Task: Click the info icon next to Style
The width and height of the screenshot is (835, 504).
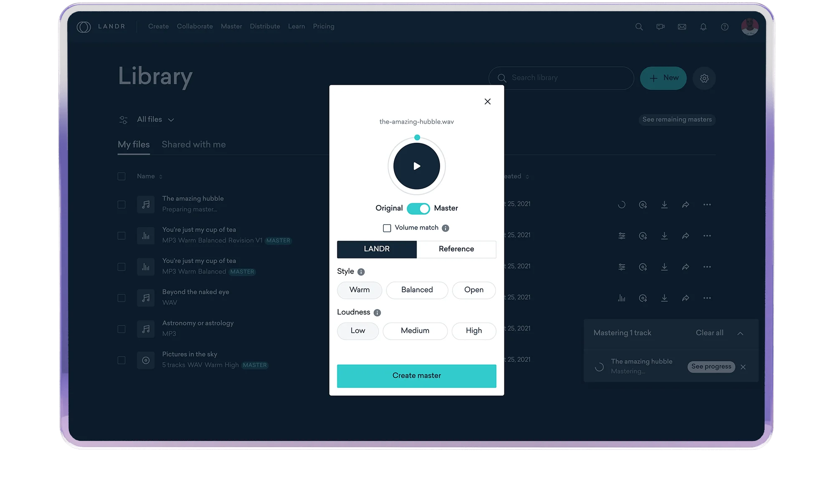Action: (361, 272)
